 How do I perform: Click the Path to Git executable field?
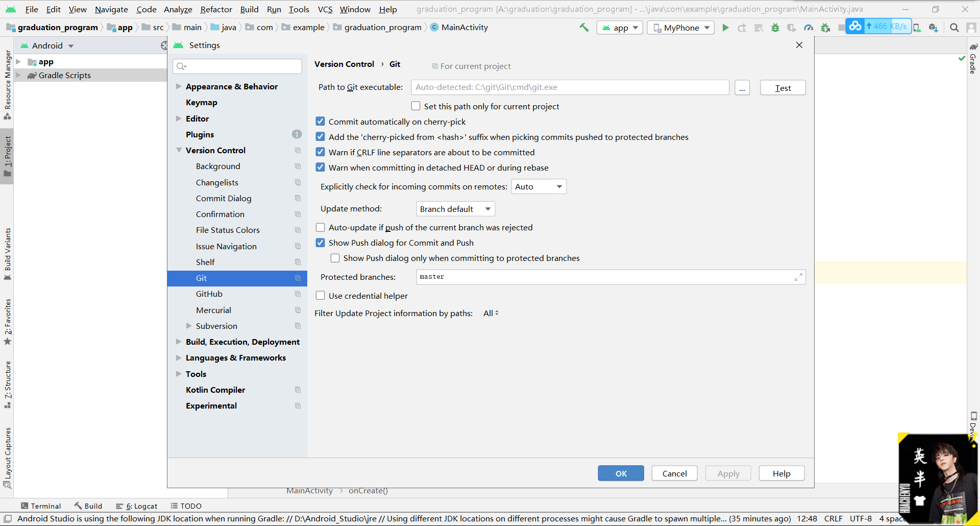[x=570, y=87]
